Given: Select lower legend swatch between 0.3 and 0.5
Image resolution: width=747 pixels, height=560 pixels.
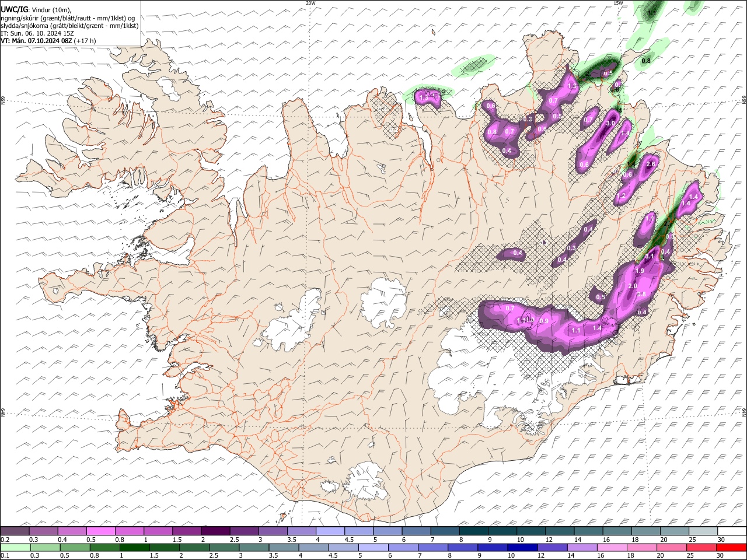Looking at the screenshot, I should 46,547.
